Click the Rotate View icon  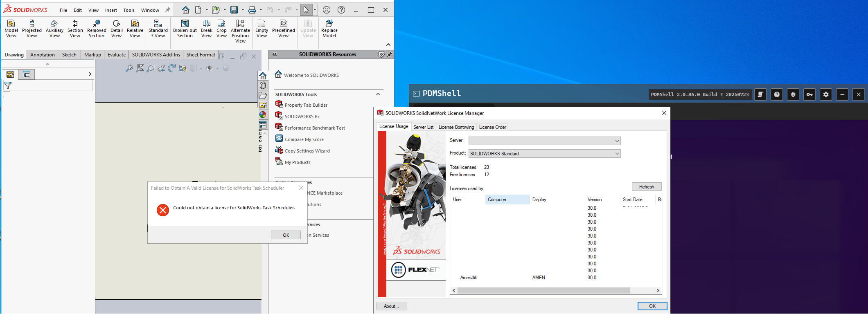coord(172,68)
